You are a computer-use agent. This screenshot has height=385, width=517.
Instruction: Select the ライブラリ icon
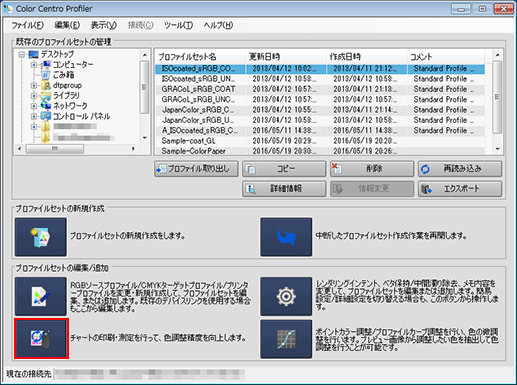coord(45,96)
